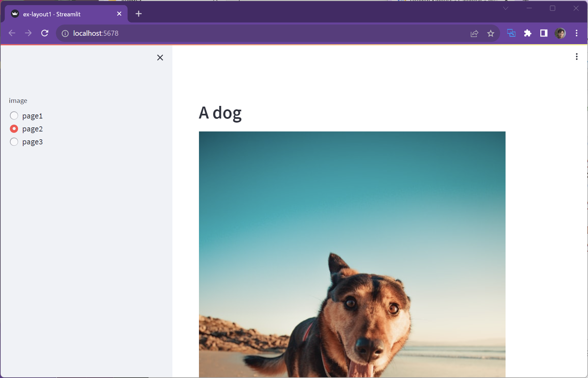Viewport: 588px width, 378px height.
Task: Select the page1 radio option
Action: (x=14, y=116)
